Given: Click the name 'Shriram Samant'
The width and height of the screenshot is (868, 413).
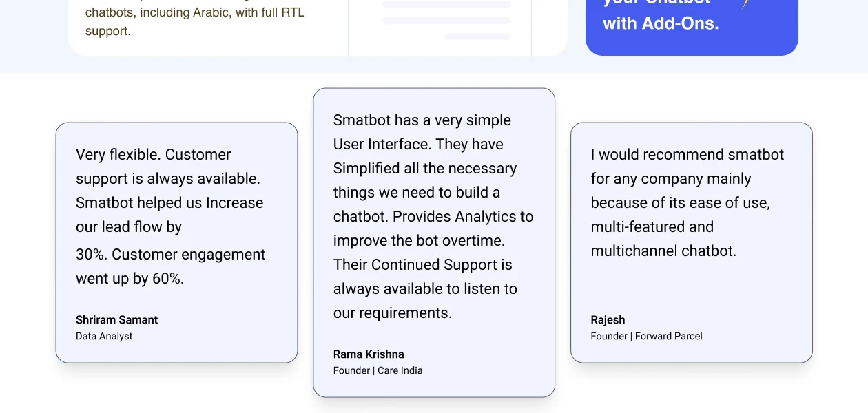Looking at the screenshot, I should (x=116, y=320).
